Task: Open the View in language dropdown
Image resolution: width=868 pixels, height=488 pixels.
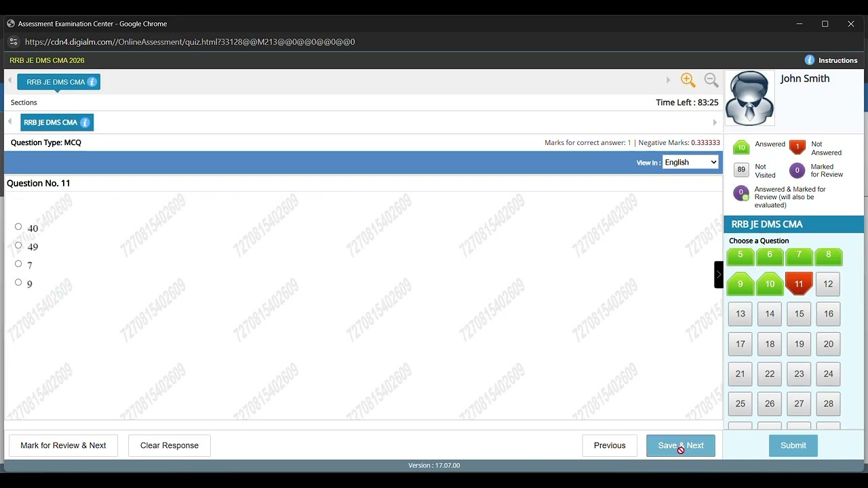Action: point(690,163)
